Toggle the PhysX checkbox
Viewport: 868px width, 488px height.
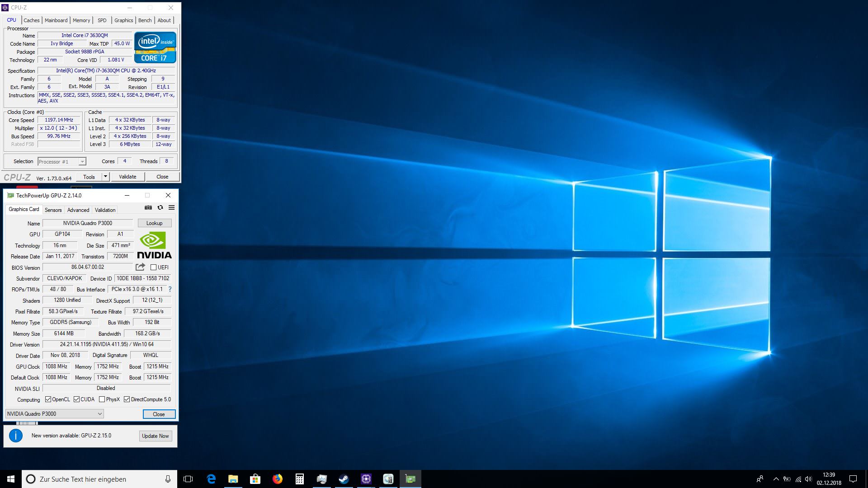tap(102, 399)
